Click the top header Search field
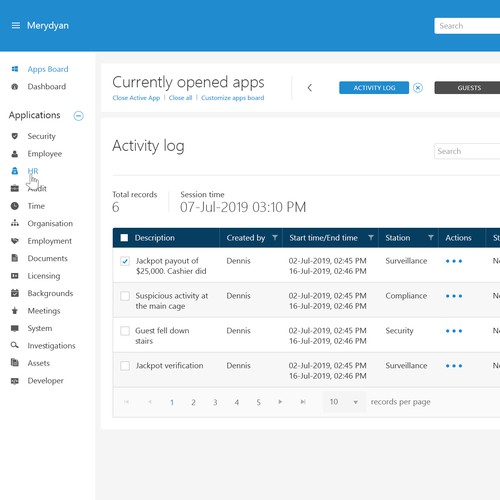 tap(467, 26)
